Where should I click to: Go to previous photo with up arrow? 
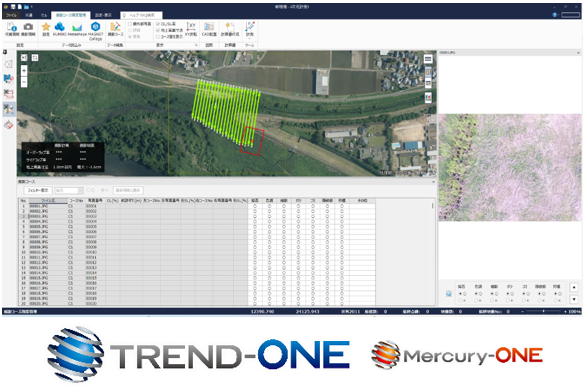click(574, 287)
